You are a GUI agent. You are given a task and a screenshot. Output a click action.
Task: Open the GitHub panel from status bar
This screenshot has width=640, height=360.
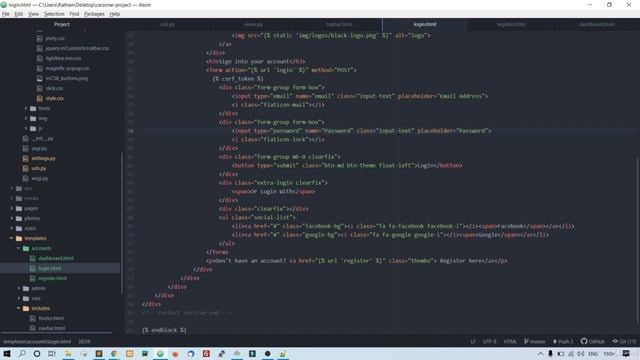[x=593, y=342]
